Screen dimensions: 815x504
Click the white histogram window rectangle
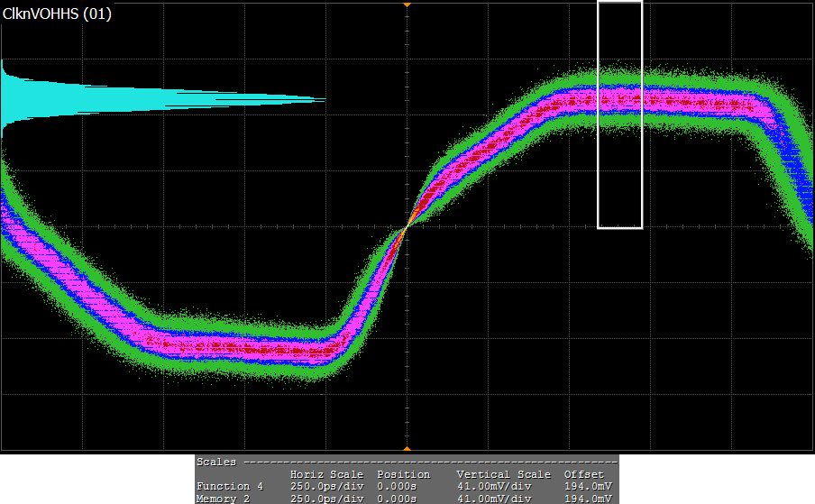click(620, 115)
